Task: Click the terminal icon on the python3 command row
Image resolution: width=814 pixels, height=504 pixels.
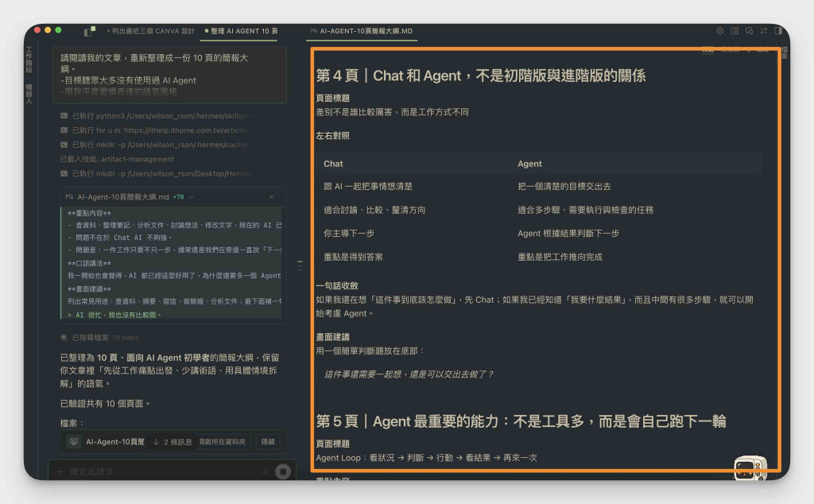Action: 64,116
